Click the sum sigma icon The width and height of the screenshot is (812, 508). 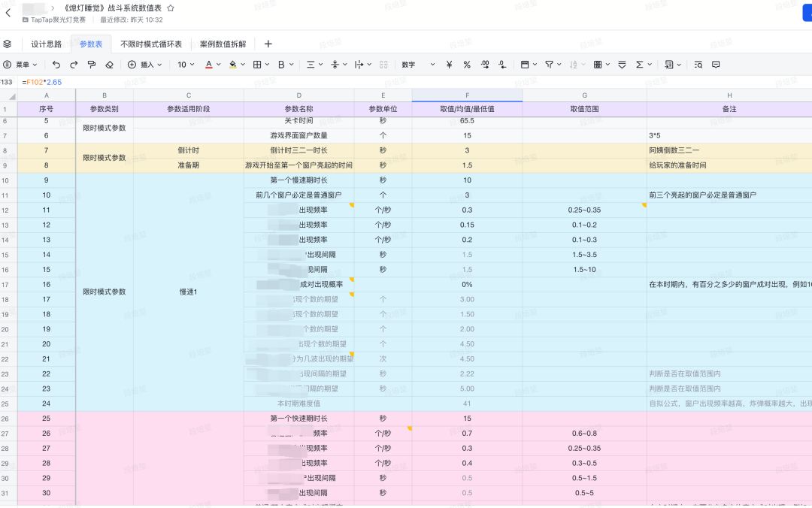point(640,65)
